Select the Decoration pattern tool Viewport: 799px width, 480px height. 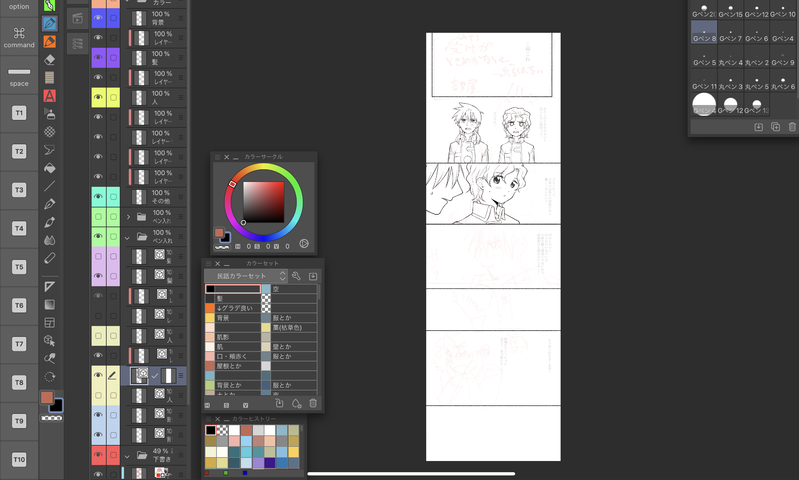pyautogui.click(x=49, y=132)
